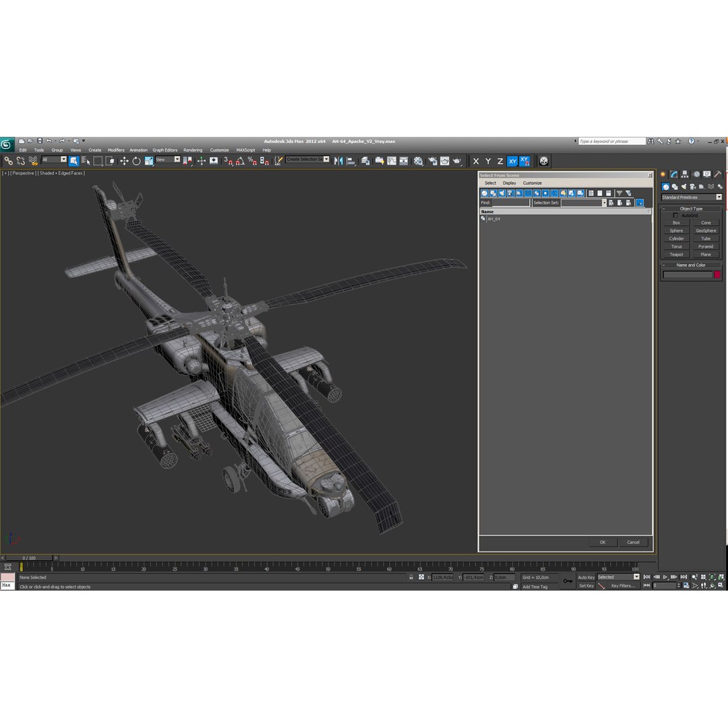This screenshot has width=728, height=728.
Task: Enable the AutoGrid checkbox
Action: click(675, 216)
